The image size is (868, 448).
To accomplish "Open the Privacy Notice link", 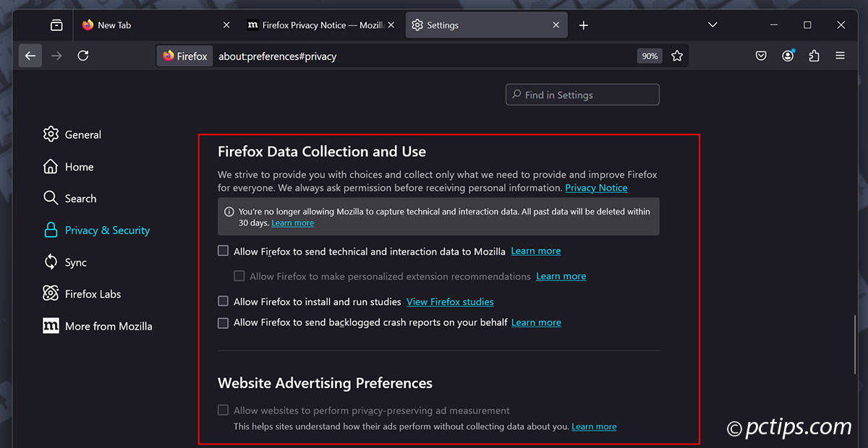I will [596, 188].
